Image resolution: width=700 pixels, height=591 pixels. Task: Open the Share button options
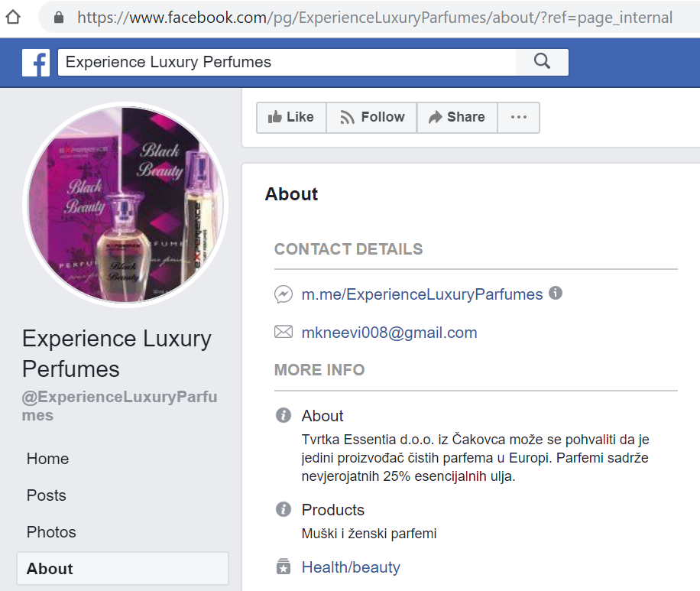(x=457, y=117)
